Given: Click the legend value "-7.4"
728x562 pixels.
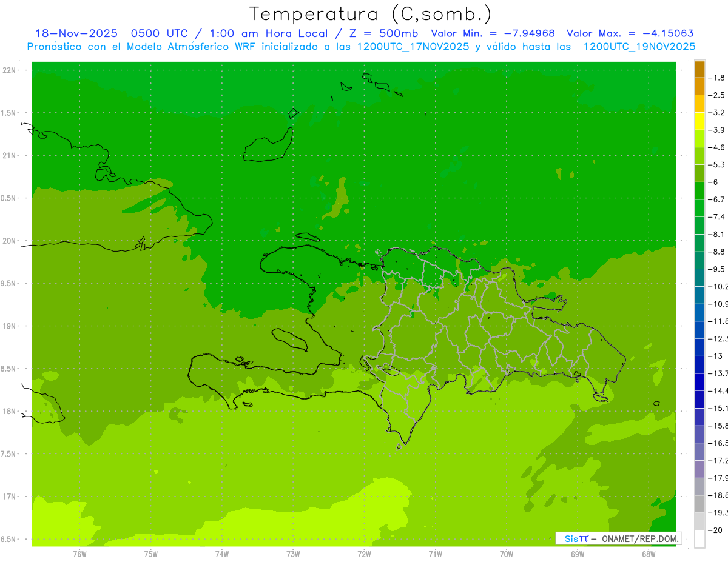Looking at the screenshot, I should click(716, 216).
